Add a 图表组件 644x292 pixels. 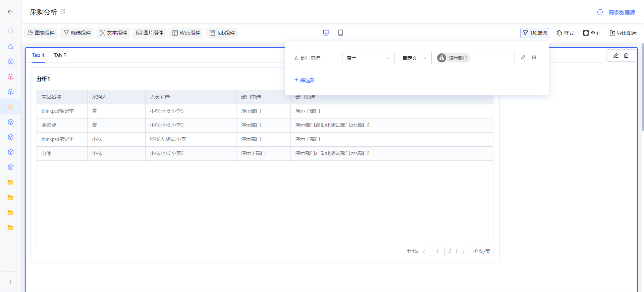[x=41, y=33]
